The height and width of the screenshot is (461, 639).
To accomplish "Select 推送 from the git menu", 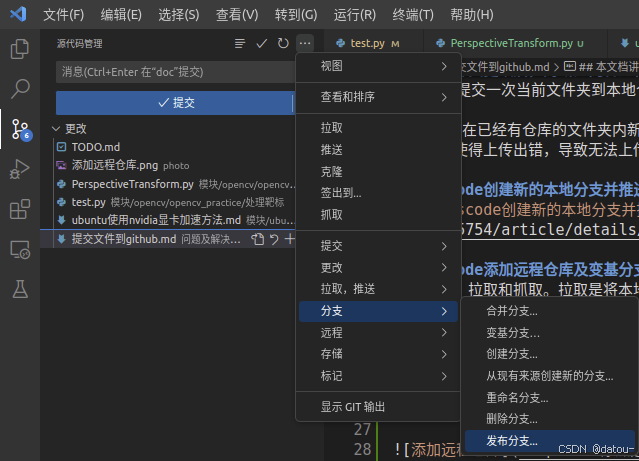I will 378,150.
